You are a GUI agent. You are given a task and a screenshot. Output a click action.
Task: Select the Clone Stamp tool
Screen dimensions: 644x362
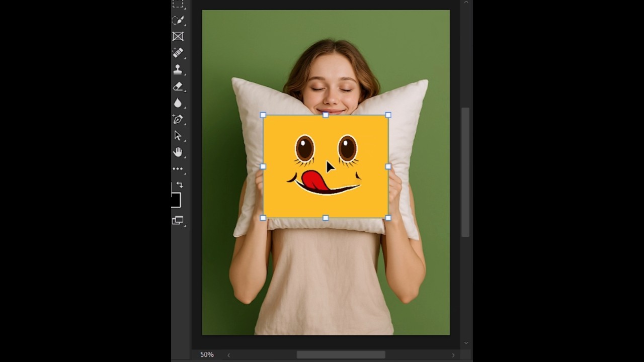click(x=178, y=69)
